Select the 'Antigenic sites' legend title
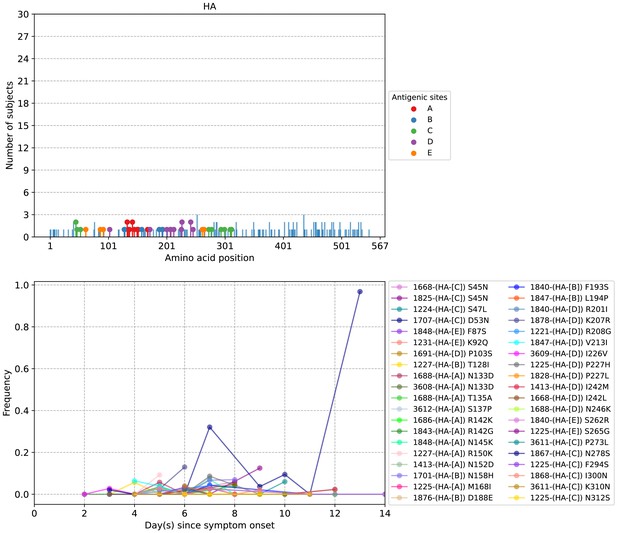 coord(419,97)
